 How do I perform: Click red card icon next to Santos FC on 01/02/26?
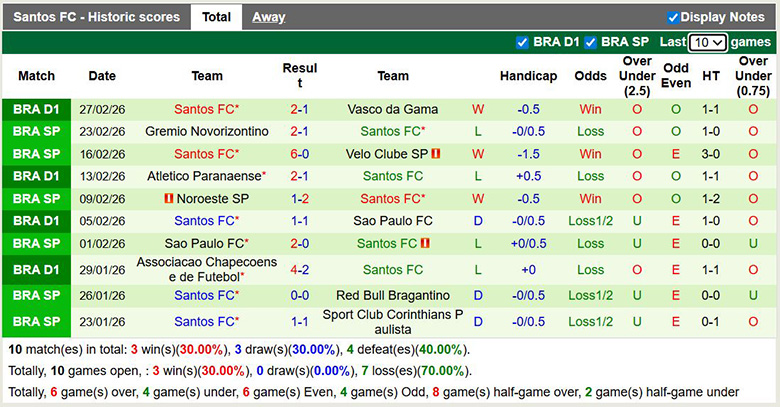[426, 243]
